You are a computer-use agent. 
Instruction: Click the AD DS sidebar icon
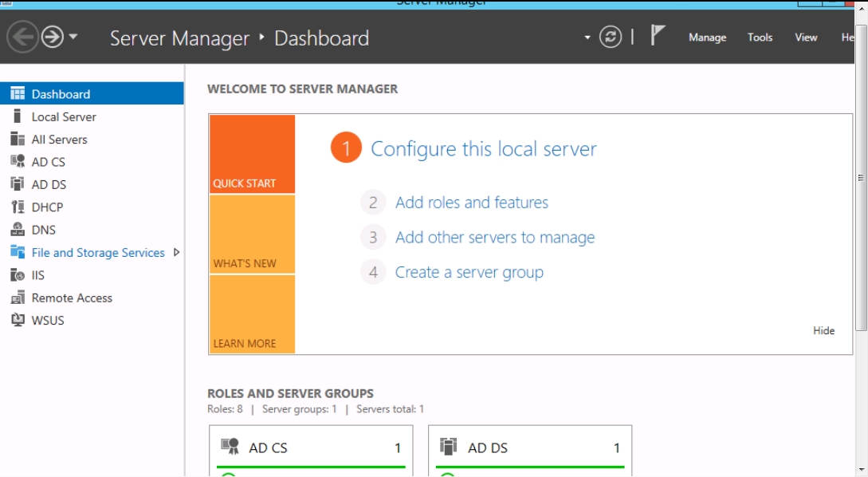(18, 184)
